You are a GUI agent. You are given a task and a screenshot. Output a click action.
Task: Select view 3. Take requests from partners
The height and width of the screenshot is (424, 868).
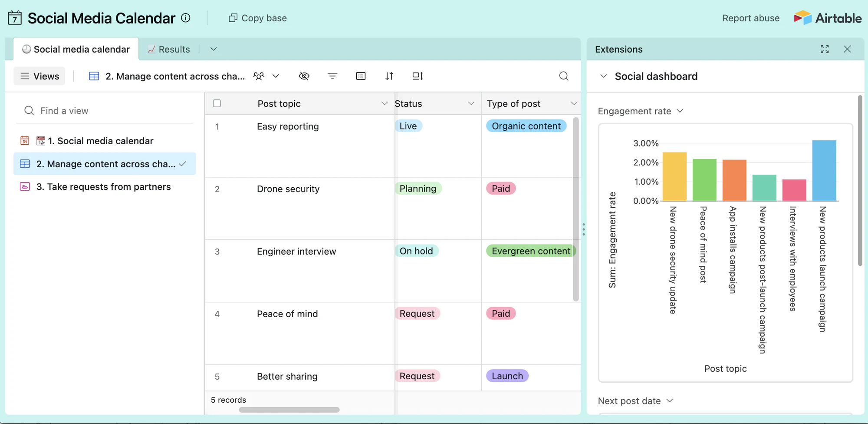pyautogui.click(x=105, y=187)
